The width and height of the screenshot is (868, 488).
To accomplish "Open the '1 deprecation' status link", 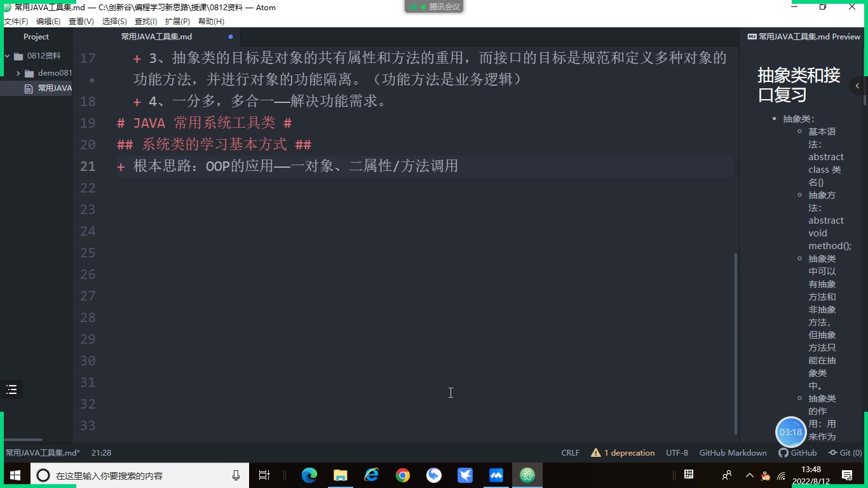I will pos(629,453).
